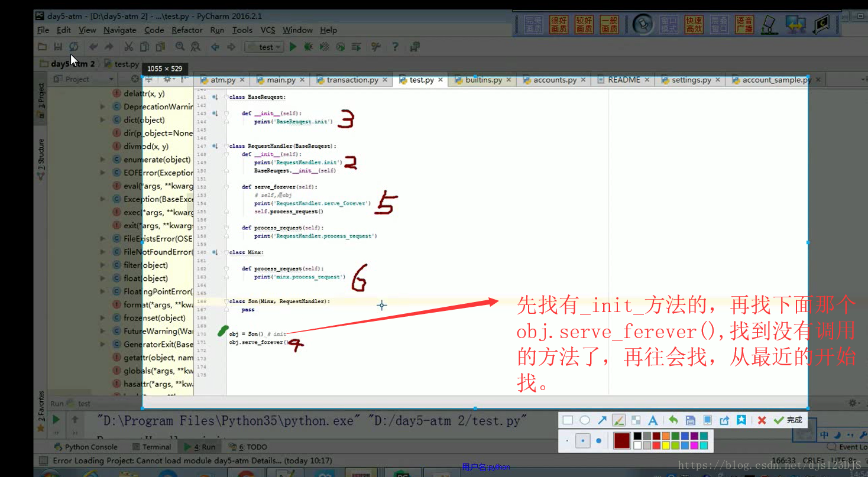Click the current dark red color swatch
Viewport: 868px width, 477px height.
point(621,441)
